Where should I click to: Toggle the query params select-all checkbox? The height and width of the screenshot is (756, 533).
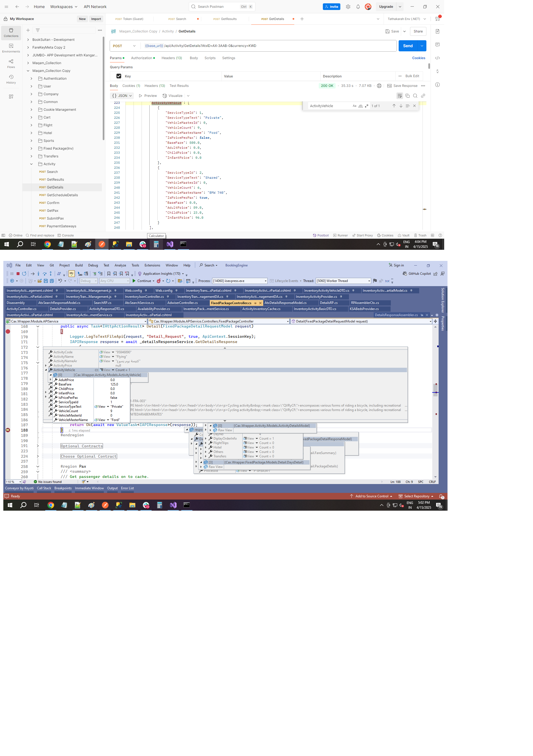click(119, 76)
